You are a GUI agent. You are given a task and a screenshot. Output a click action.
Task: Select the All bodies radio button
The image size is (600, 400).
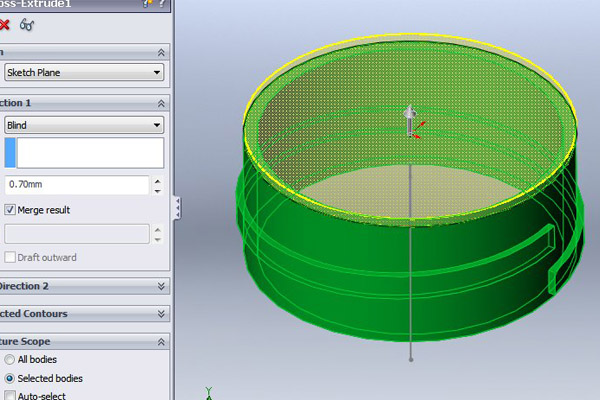[9, 359]
